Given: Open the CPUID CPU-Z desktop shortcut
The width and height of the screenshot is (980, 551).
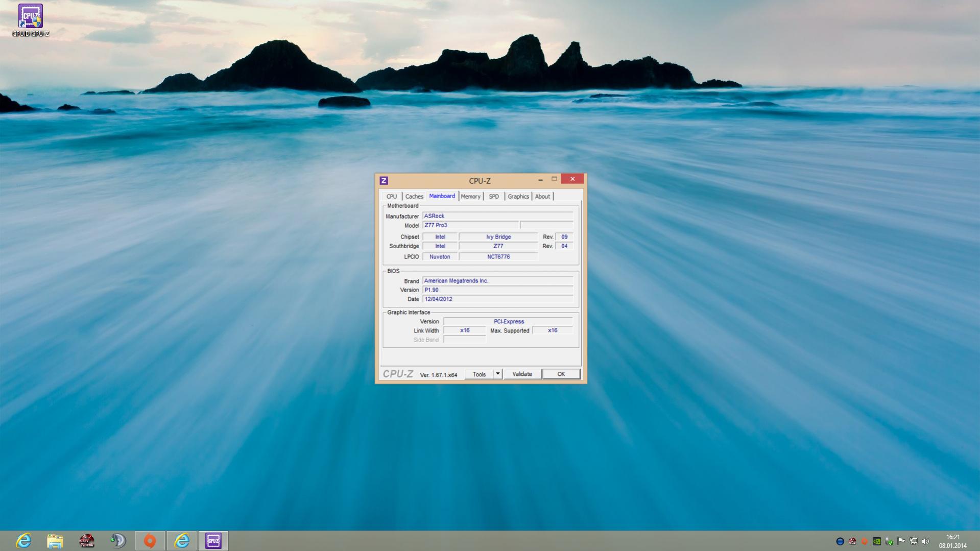Looking at the screenshot, I should tap(31, 20).
